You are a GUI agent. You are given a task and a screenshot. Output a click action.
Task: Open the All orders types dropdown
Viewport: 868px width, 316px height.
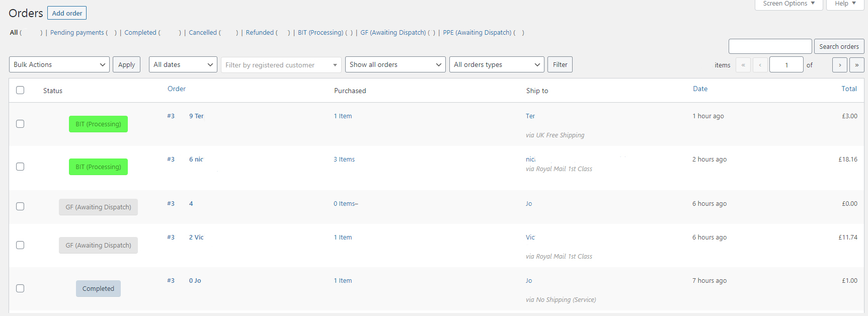tap(497, 65)
